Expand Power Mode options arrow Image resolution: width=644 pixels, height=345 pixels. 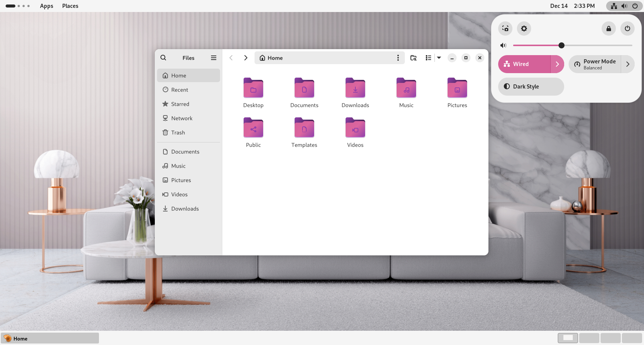coord(628,64)
